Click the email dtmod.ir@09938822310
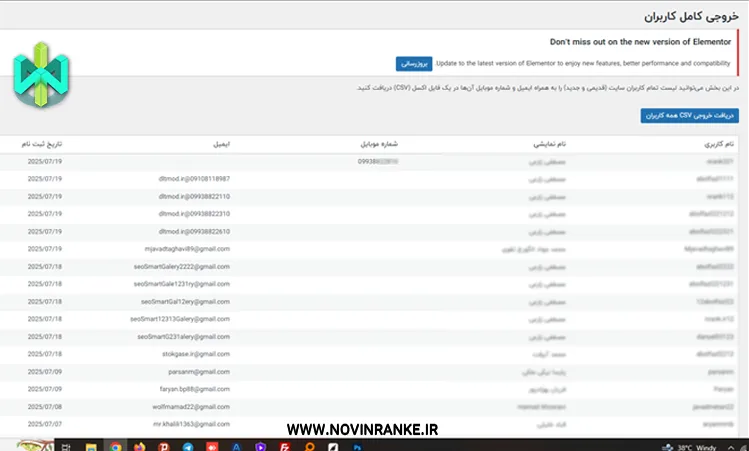Viewport: 749px width, 451px height. [x=194, y=214]
